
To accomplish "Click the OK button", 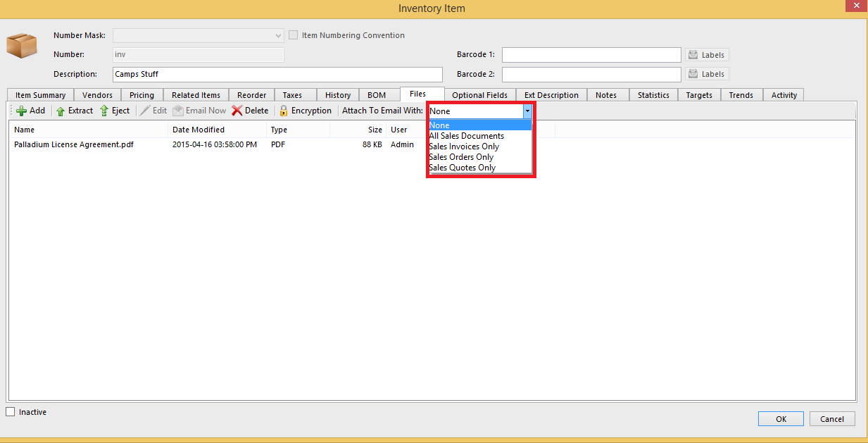I will coord(781,419).
